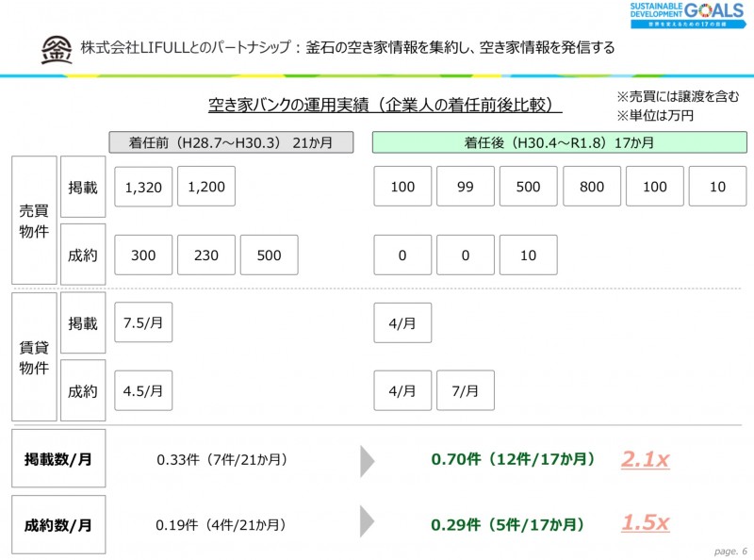Click the Sustainable Development Goals logo
754x560 pixels.
click(x=688, y=16)
